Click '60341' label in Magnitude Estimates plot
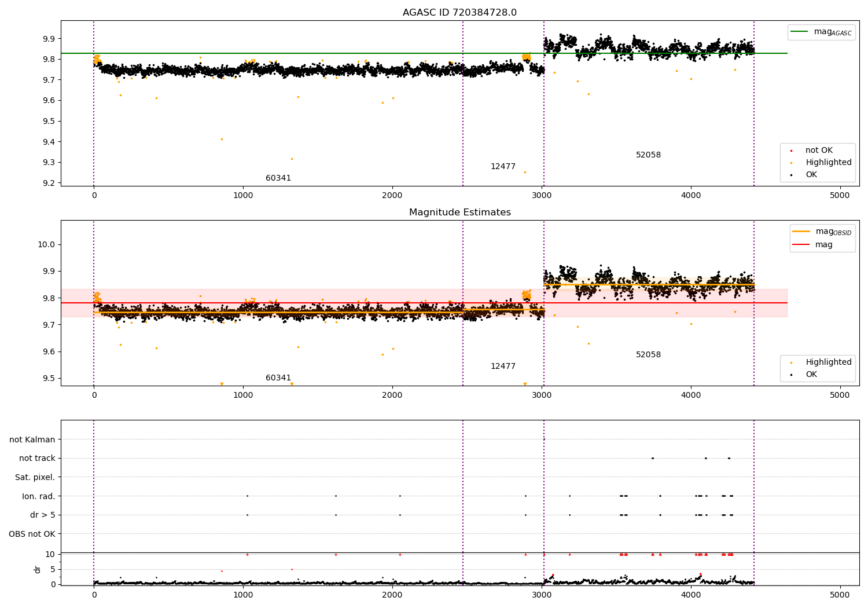The height and width of the screenshot is (608, 868). click(x=278, y=378)
